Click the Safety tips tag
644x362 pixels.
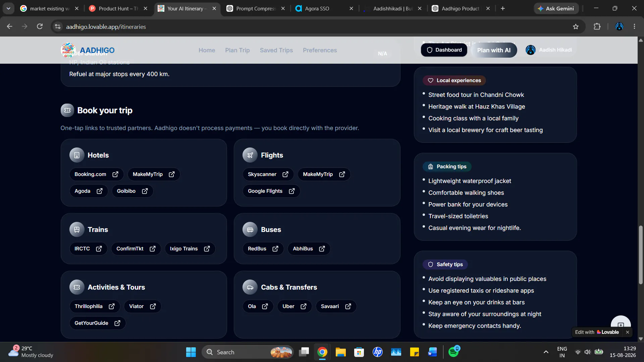445,264
